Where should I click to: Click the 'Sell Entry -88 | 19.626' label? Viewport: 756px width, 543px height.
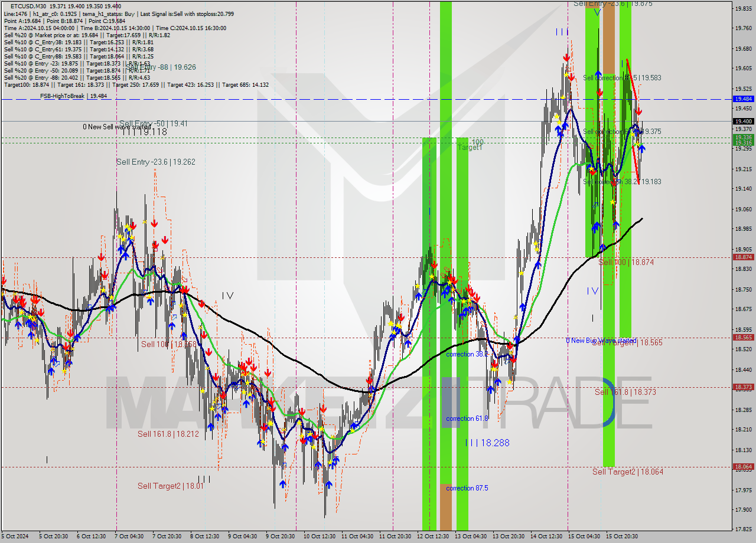pos(161,67)
